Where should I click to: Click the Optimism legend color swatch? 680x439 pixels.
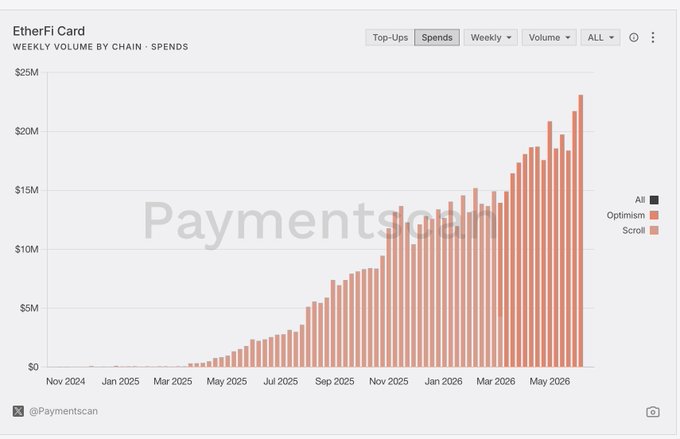coord(654,215)
